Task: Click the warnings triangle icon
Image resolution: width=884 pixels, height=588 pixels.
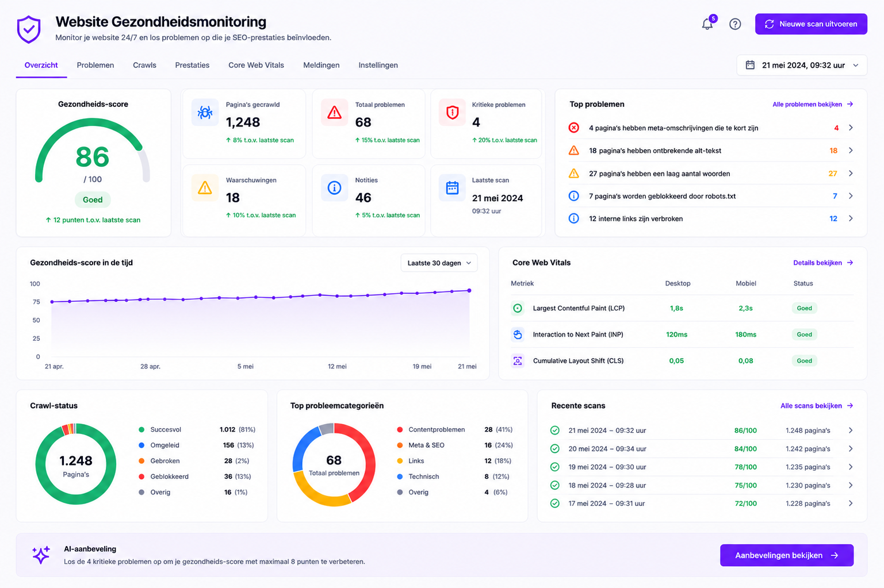Action: (x=205, y=188)
